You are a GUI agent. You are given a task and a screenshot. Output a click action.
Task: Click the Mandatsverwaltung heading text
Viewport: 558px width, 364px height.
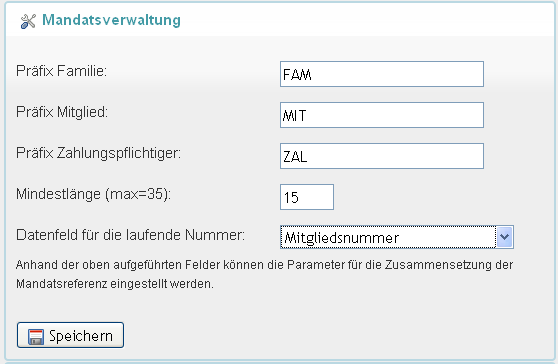[111, 20]
